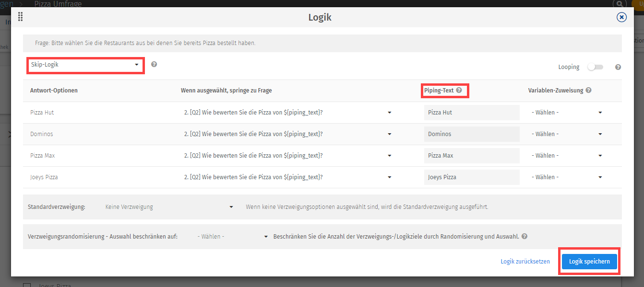Save logic with Logik speichern button

[589, 261]
